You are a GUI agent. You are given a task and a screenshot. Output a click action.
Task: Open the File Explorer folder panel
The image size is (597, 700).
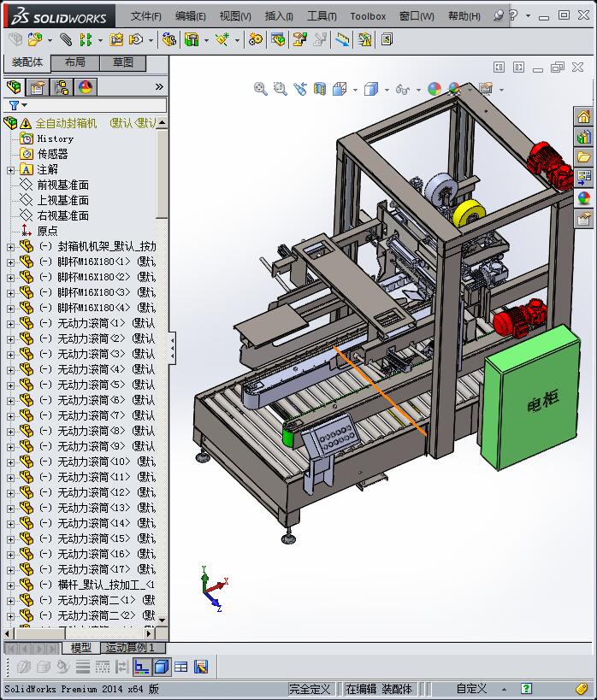584,157
